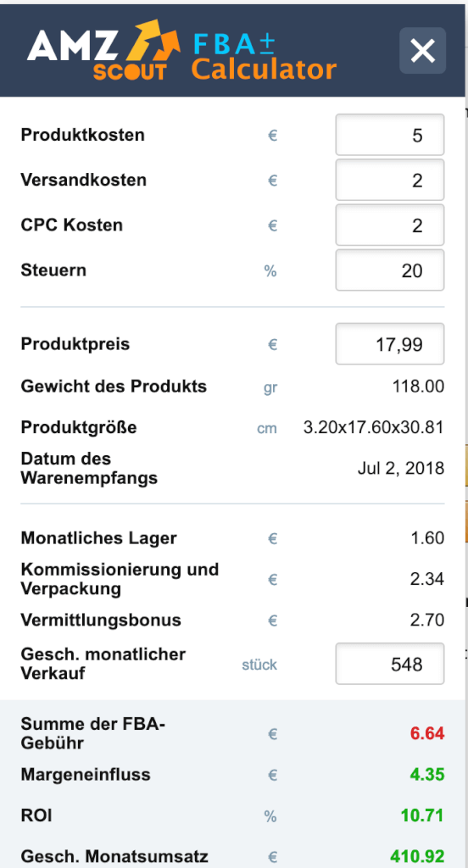Click the Gesch. Monatsumsatz amount

(417, 856)
